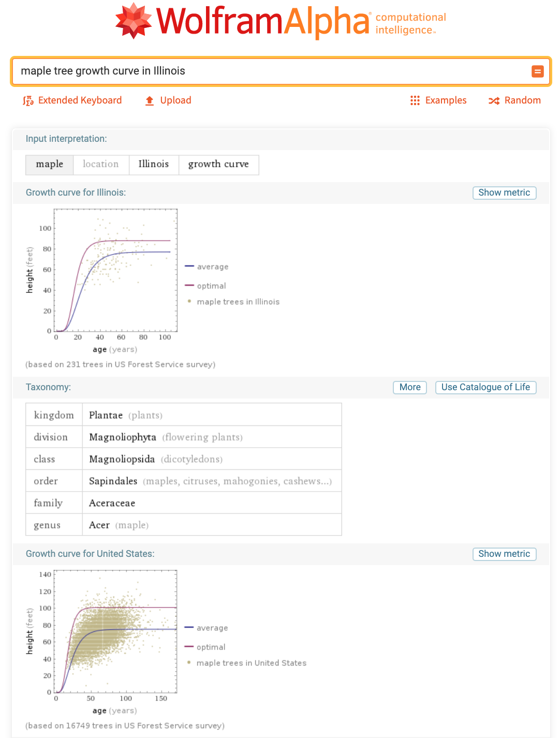This screenshot has width=560, height=738.
Task: Click the United States scatter plot
Action: [115, 631]
